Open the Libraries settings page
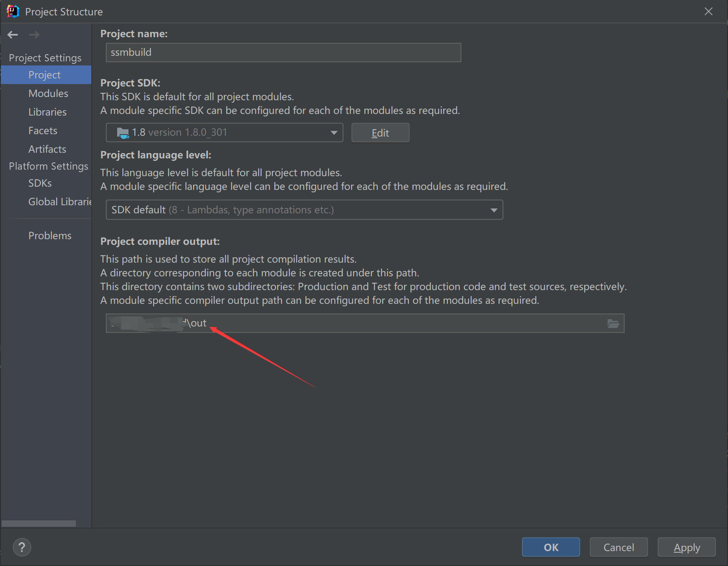The width and height of the screenshot is (728, 566). click(x=48, y=112)
